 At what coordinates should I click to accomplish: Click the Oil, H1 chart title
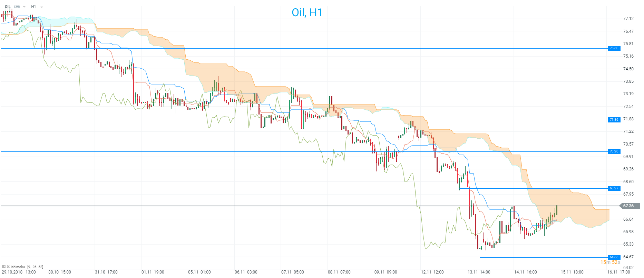click(307, 12)
